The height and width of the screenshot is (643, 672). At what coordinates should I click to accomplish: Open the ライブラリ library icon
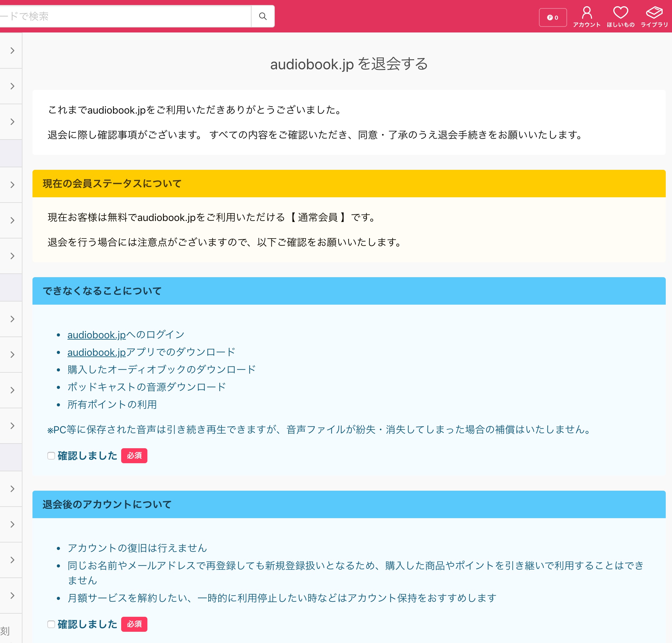pos(654,17)
